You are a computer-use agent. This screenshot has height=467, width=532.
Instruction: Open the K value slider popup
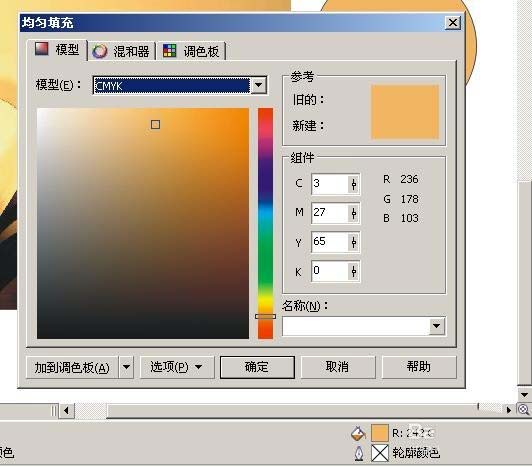(354, 272)
